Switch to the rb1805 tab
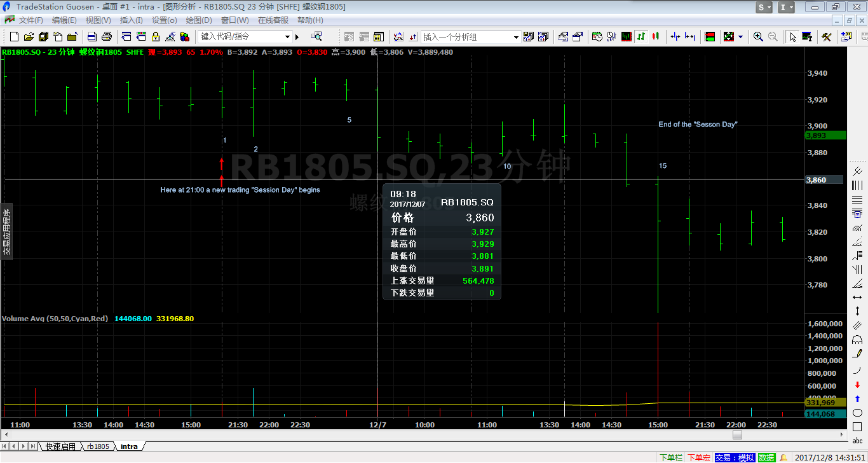Screen dimensions: 868x463 pyautogui.click(x=98, y=446)
